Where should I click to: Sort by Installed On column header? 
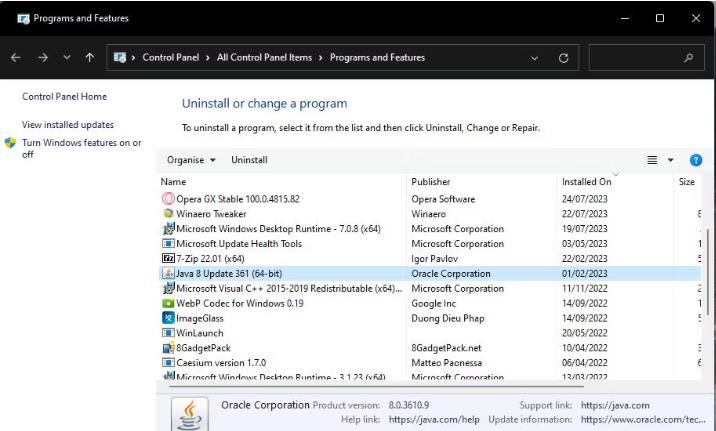pyautogui.click(x=586, y=182)
